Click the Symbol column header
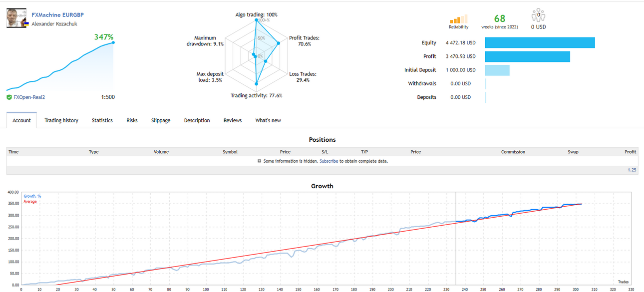This screenshot has width=644, height=292. point(230,152)
